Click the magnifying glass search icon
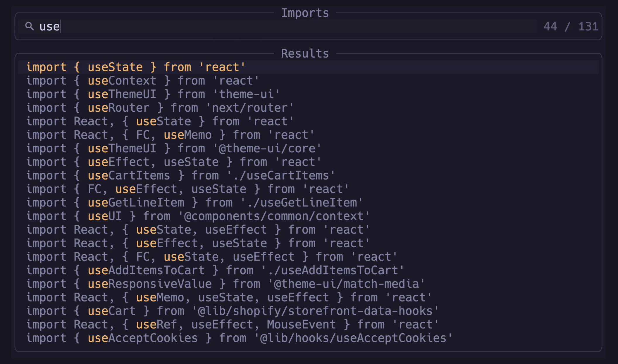618x364 pixels. point(29,26)
